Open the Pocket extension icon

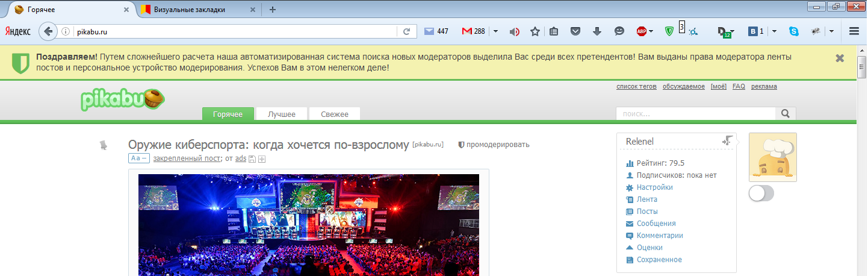pos(575,31)
